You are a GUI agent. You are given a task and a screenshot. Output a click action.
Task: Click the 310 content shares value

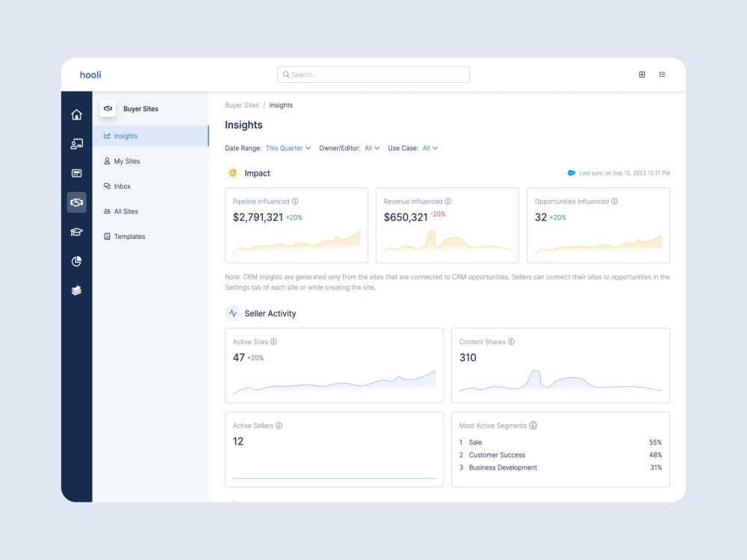[x=468, y=358]
